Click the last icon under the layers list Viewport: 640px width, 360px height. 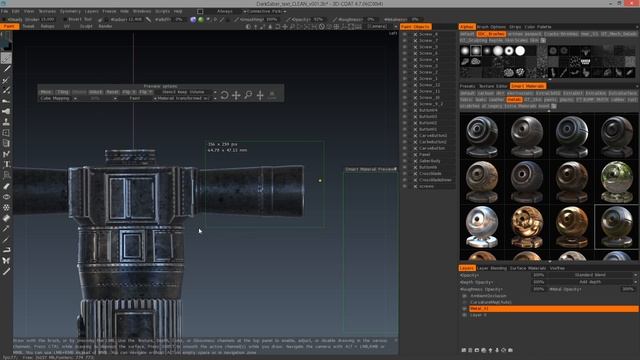pyautogui.click(x=510, y=350)
